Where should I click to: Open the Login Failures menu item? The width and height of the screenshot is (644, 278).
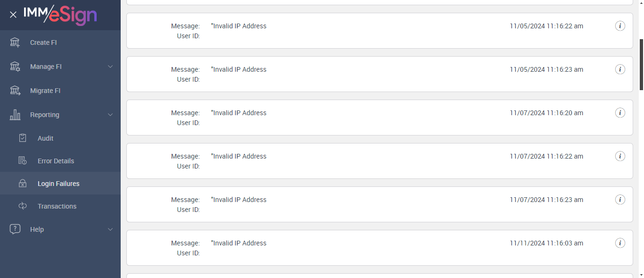58,184
